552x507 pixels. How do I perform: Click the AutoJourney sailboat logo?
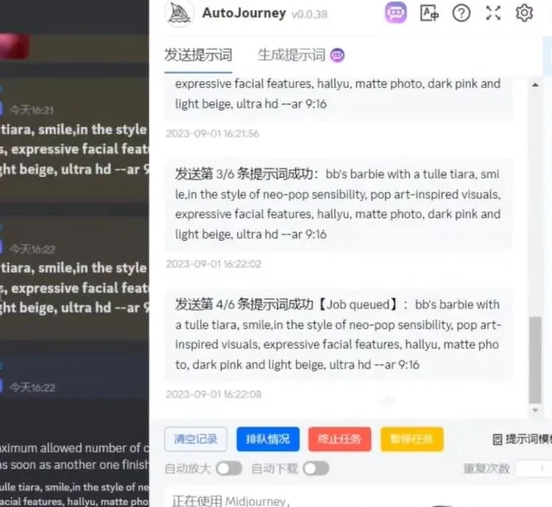[x=180, y=14]
